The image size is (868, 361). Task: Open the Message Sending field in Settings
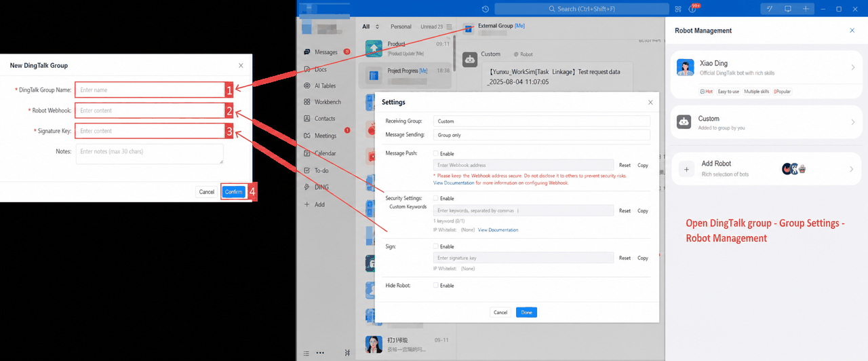pyautogui.click(x=541, y=135)
